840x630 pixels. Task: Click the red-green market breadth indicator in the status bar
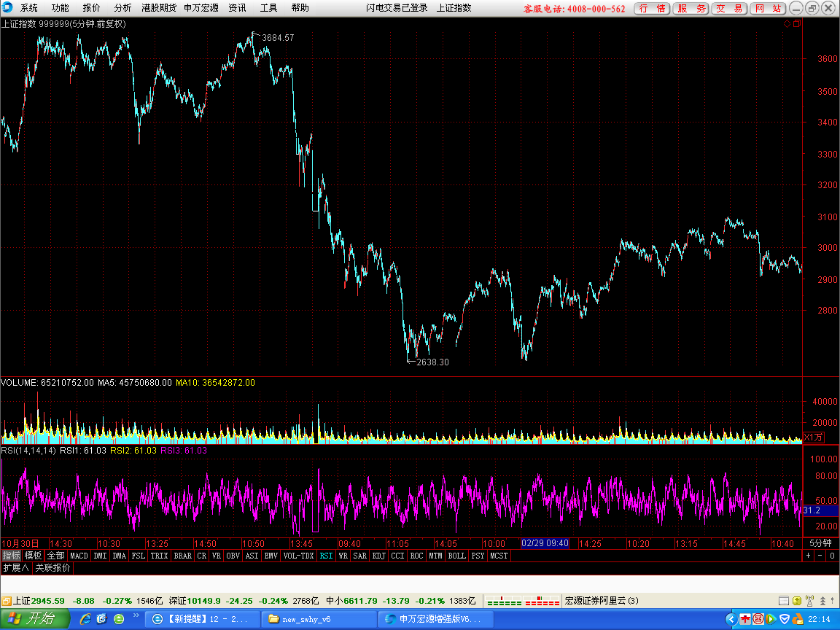click(523, 601)
